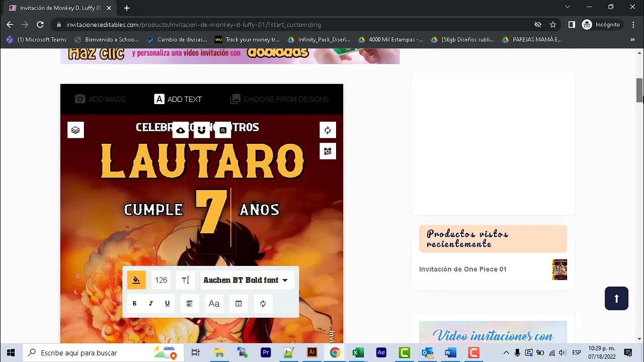Click the zoom preview icon
The width and height of the screenshot is (644, 362).
223,131
